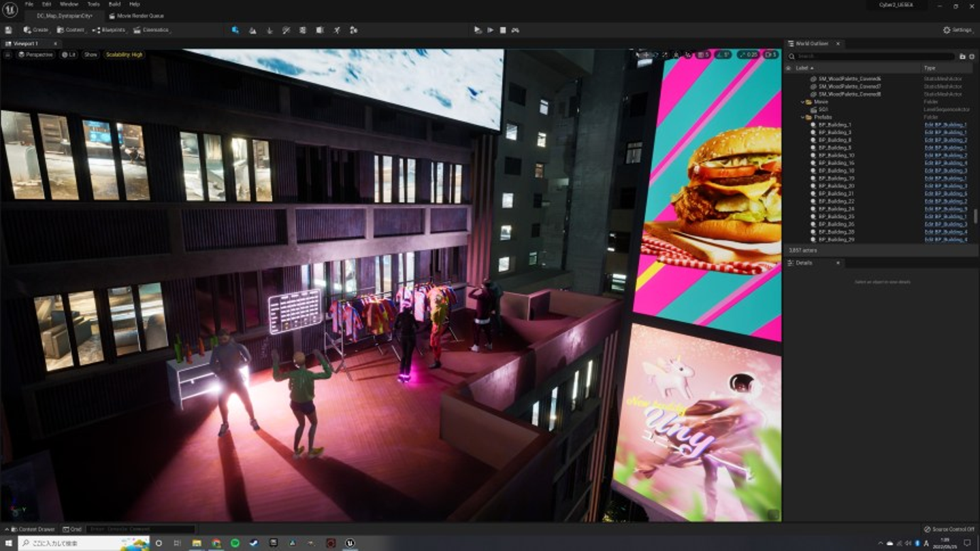Collapse the Movie folder in outliner
Image resolution: width=980 pixels, height=551 pixels.
(x=803, y=102)
